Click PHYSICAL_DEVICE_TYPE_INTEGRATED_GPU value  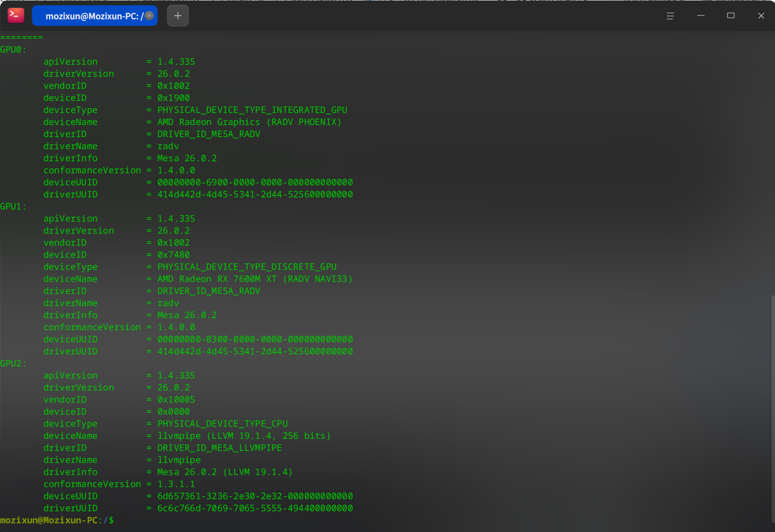point(252,110)
